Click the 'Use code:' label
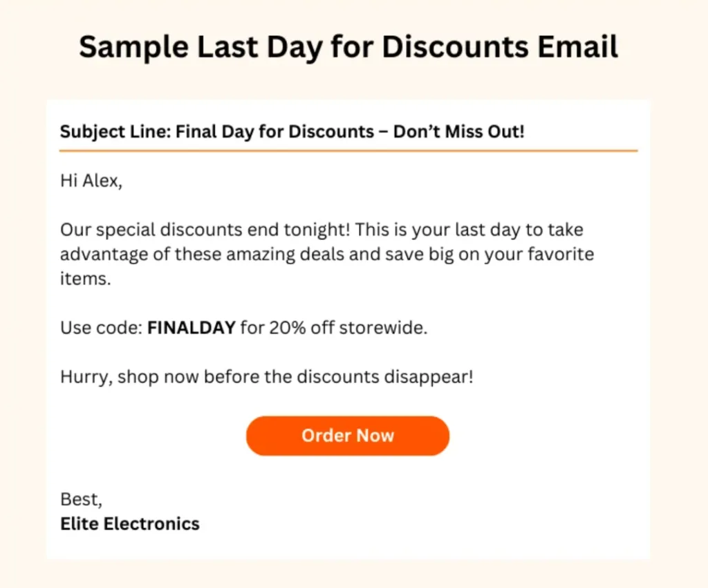This screenshot has height=588, width=708. [102, 327]
